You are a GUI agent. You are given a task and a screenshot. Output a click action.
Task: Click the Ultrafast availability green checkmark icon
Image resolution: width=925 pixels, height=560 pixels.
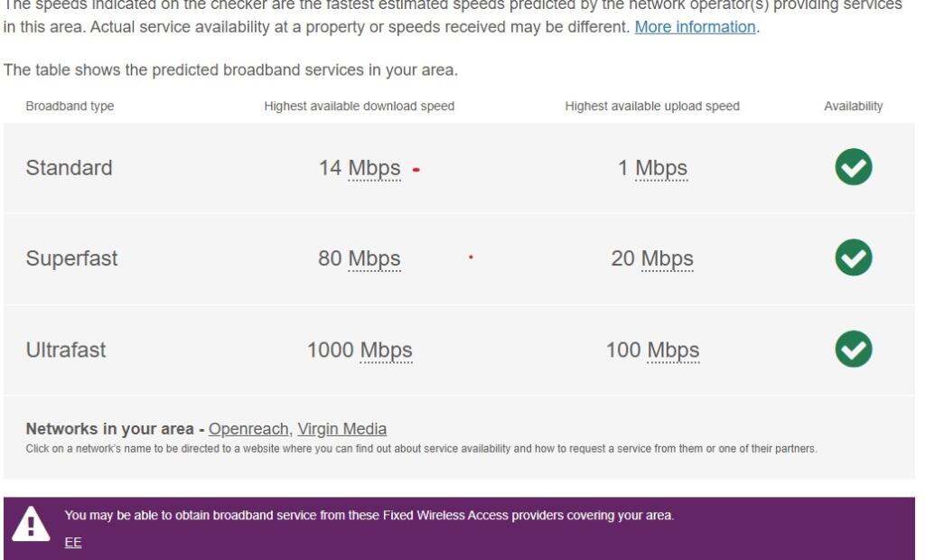853,350
